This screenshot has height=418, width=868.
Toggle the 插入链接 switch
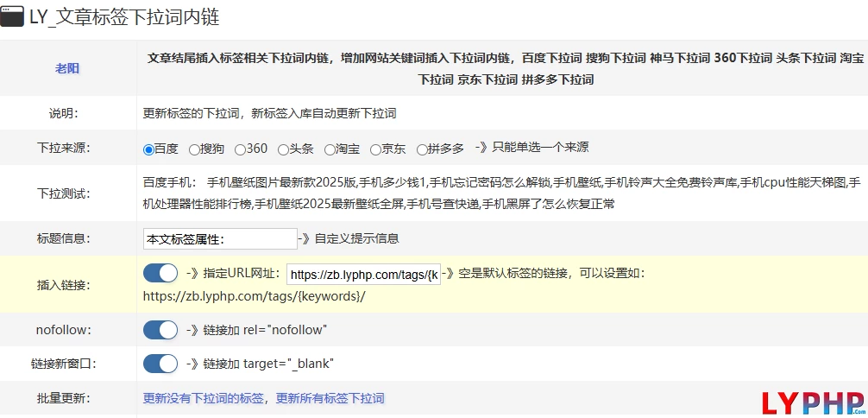pyautogui.click(x=160, y=274)
